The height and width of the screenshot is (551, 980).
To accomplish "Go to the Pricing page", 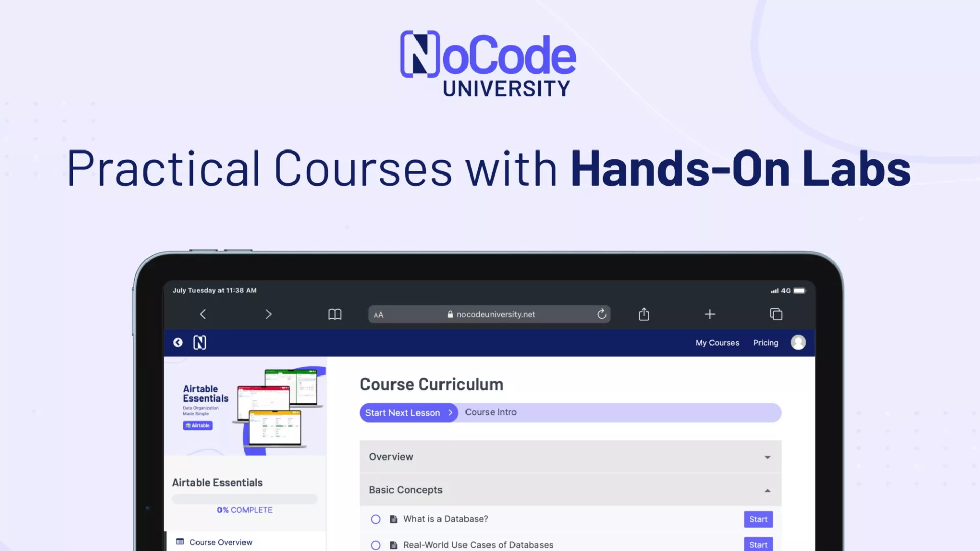I will (766, 343).
